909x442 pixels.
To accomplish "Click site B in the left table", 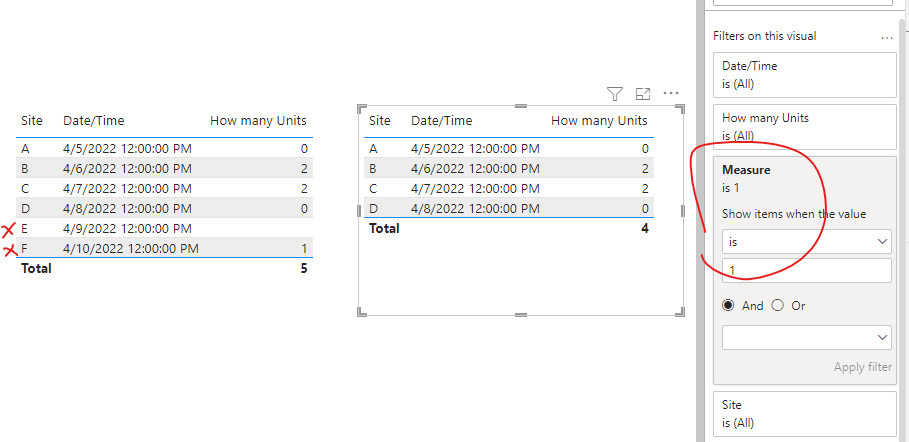I will pos(25,169).
